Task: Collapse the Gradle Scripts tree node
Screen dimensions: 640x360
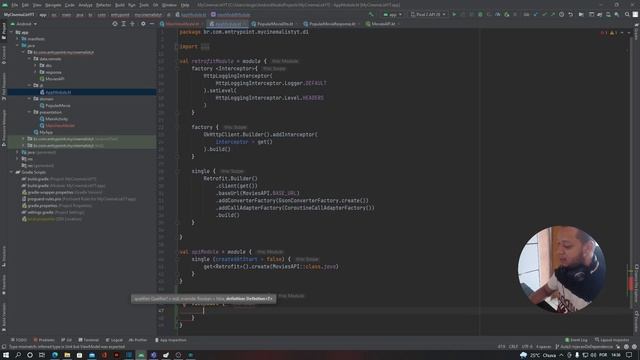Action: click(x=12, y=172)
